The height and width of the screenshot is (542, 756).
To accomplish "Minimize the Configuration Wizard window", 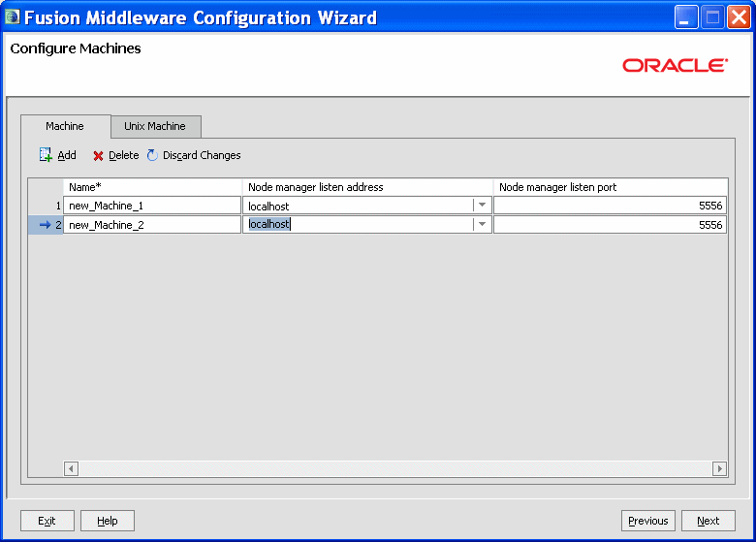I will click(685, 17).
